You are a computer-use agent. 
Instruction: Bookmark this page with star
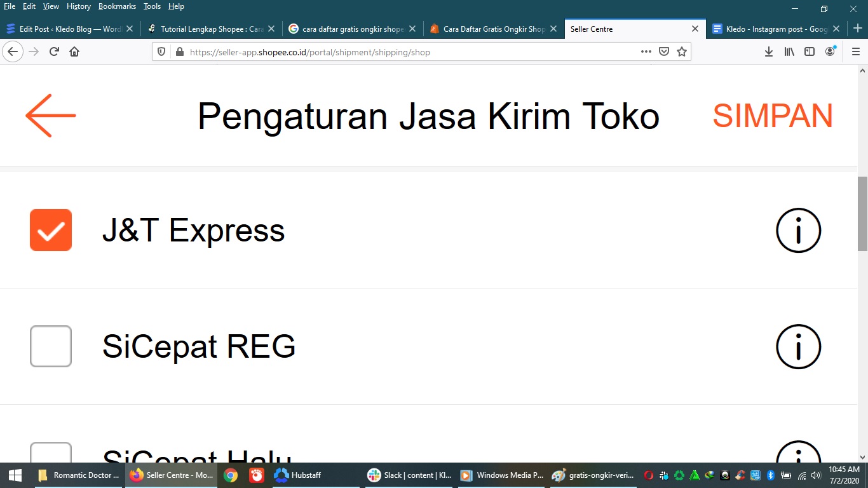(x=682, y=51)
